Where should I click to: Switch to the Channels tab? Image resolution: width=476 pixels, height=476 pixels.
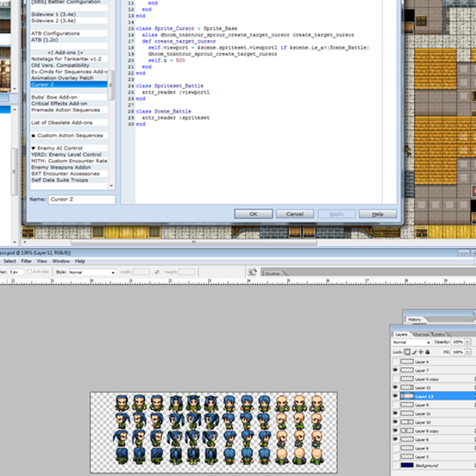(x=421, y=334)
